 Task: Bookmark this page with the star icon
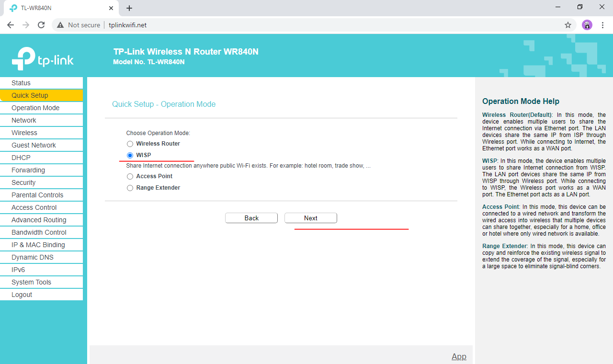[568, 25]
